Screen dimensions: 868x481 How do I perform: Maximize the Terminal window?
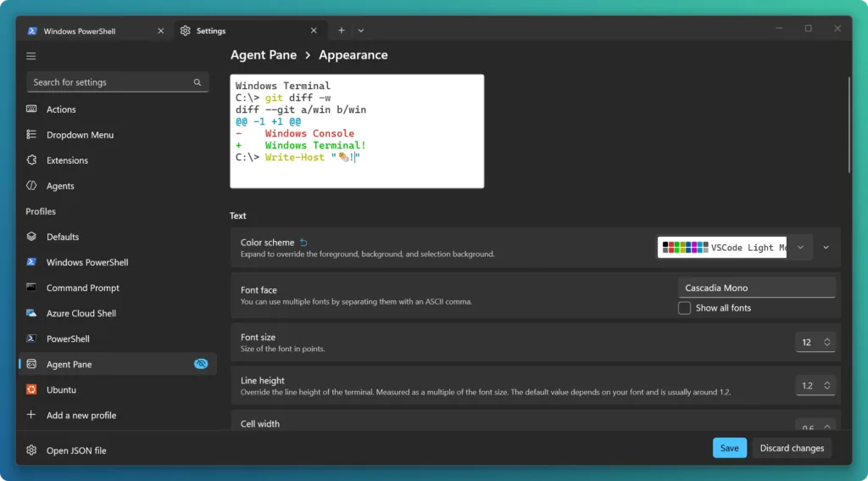tap(808, 28)
